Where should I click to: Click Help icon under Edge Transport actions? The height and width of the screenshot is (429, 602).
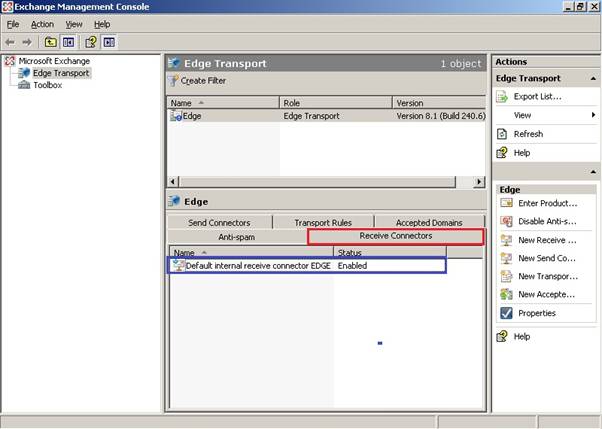coord(502,153)
